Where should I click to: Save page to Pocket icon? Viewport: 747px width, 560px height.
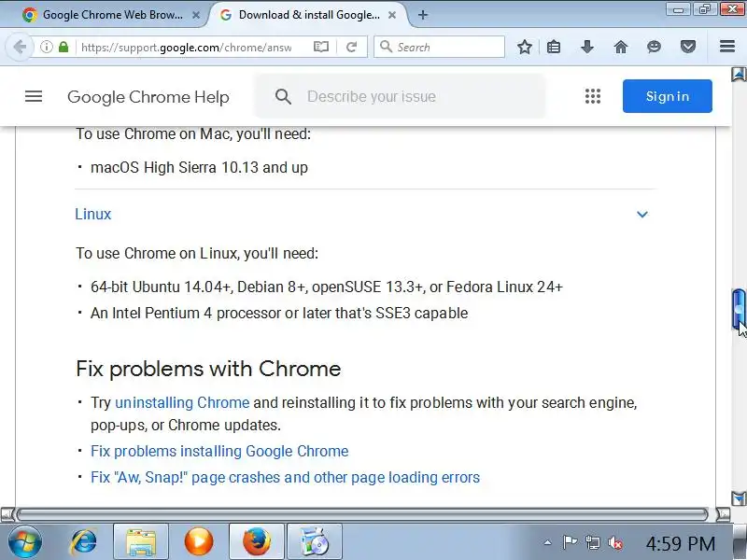click(687, 47)
